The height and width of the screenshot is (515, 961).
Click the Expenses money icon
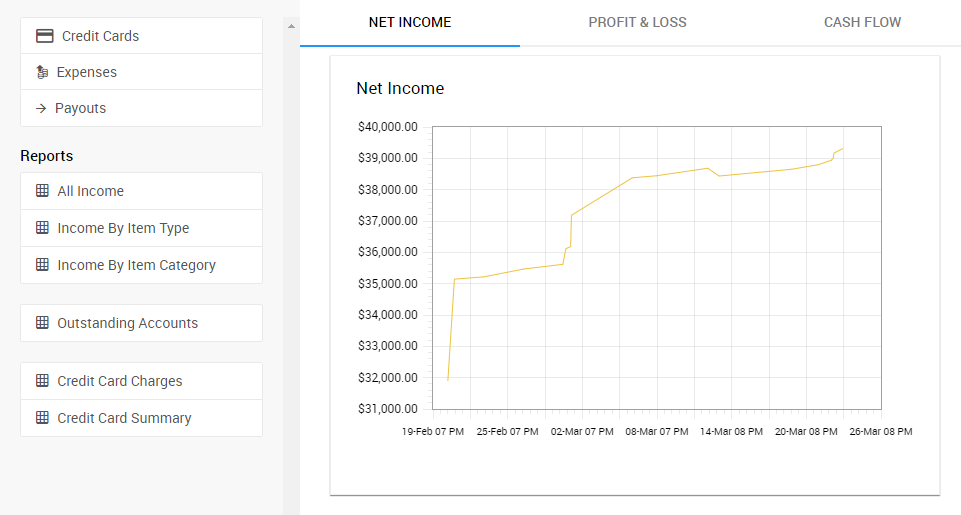(42, 72)
